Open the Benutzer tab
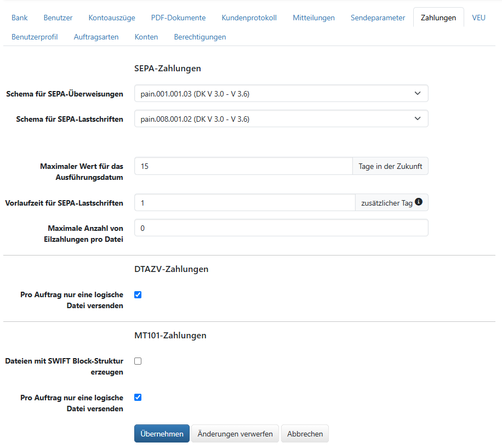Screen dimensions: 502x448 (58, 18)
